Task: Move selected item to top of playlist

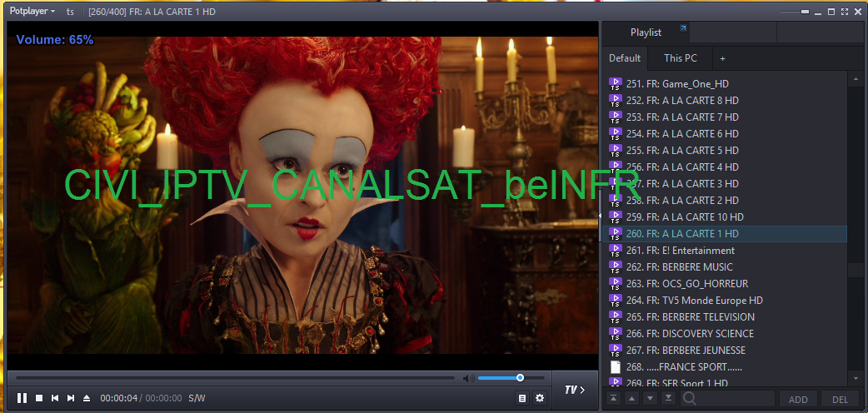Action: (x=613, y=399)
